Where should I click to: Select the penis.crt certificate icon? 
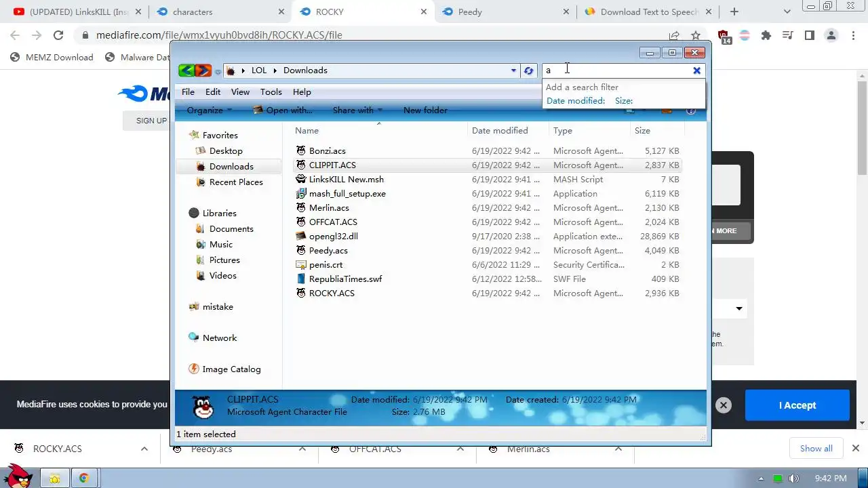[x=301, y=264]
